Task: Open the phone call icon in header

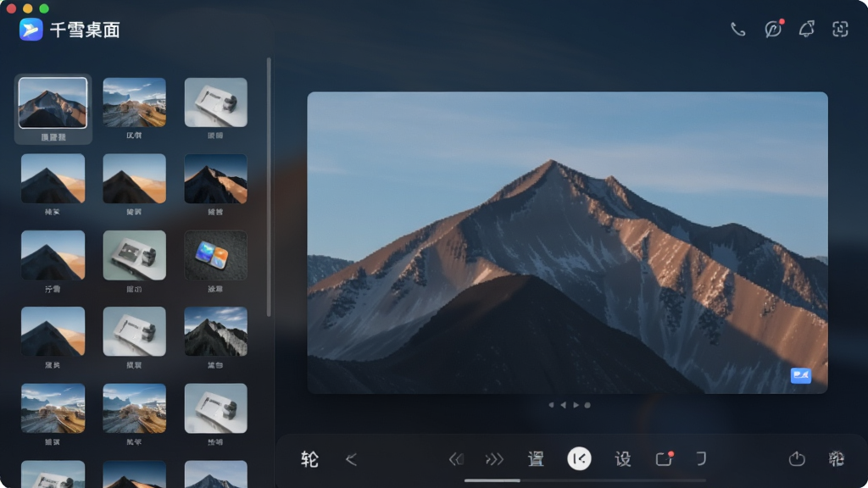Action: point(737,29)
